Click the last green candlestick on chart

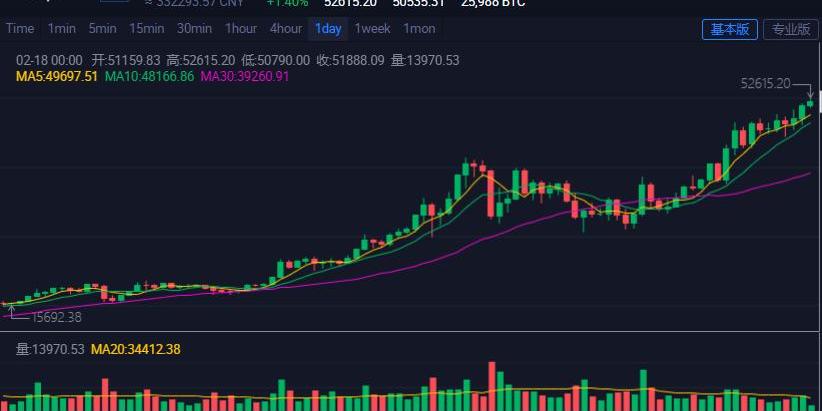(810, 101)
